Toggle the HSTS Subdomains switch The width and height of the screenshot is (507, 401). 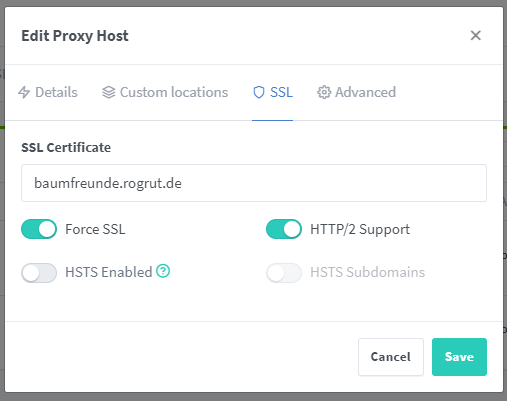click(x=284, y=273)
